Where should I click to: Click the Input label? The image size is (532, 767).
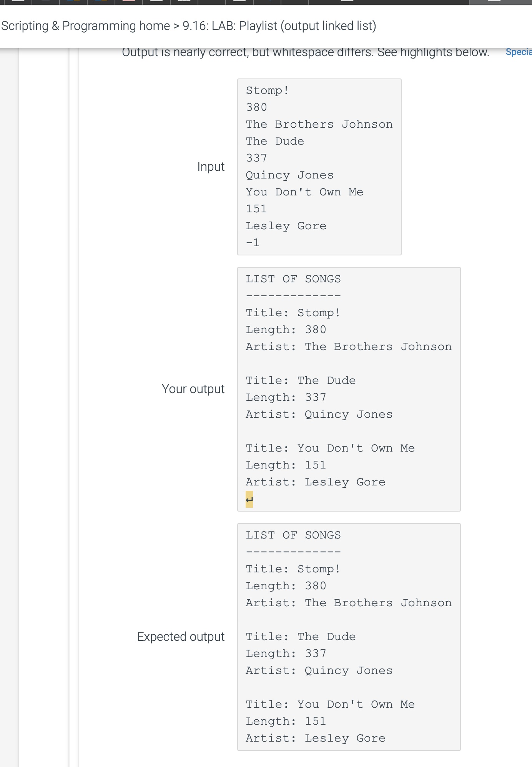211,167
